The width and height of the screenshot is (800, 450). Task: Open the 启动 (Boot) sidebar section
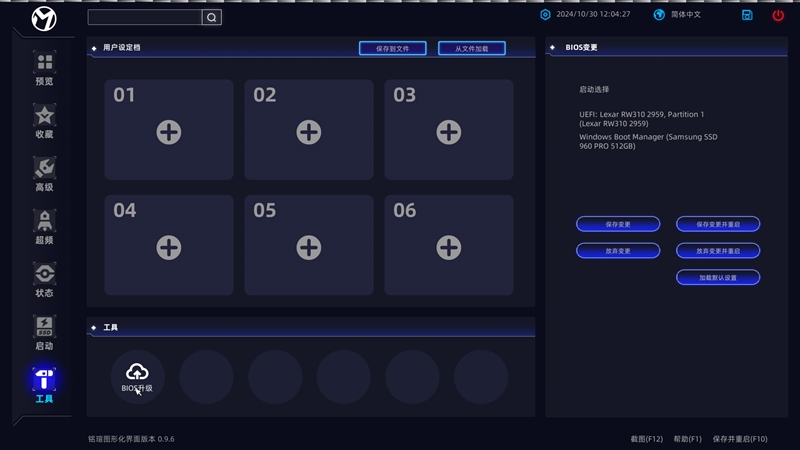pyautogui.click(x=44, y=333)
